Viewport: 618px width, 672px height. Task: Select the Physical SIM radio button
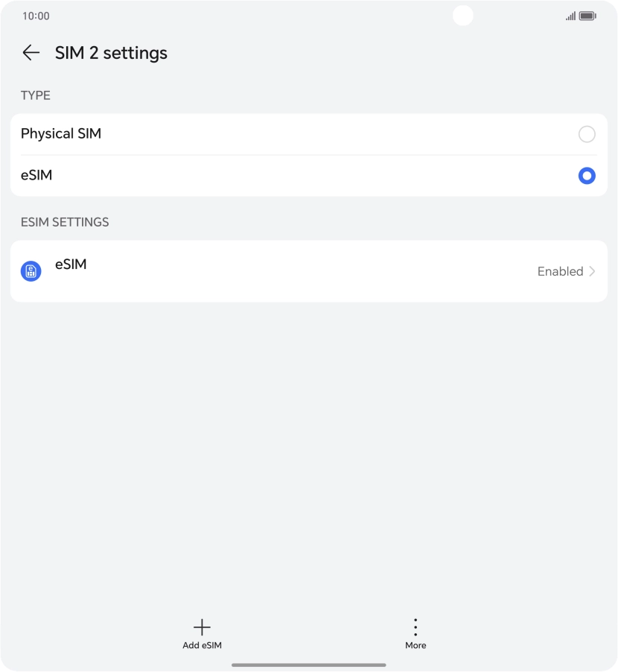click(587, 134)
